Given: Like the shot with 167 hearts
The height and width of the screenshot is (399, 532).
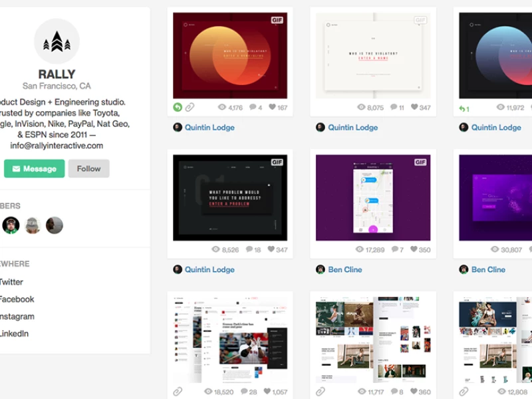Looking at the screenshot, I should pyautogui.click(x=272, y=107).
